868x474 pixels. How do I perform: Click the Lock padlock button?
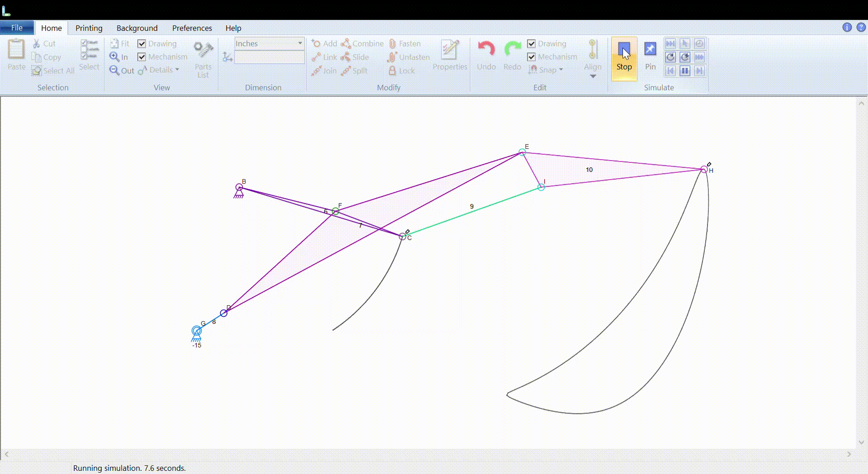click(401, 71)
